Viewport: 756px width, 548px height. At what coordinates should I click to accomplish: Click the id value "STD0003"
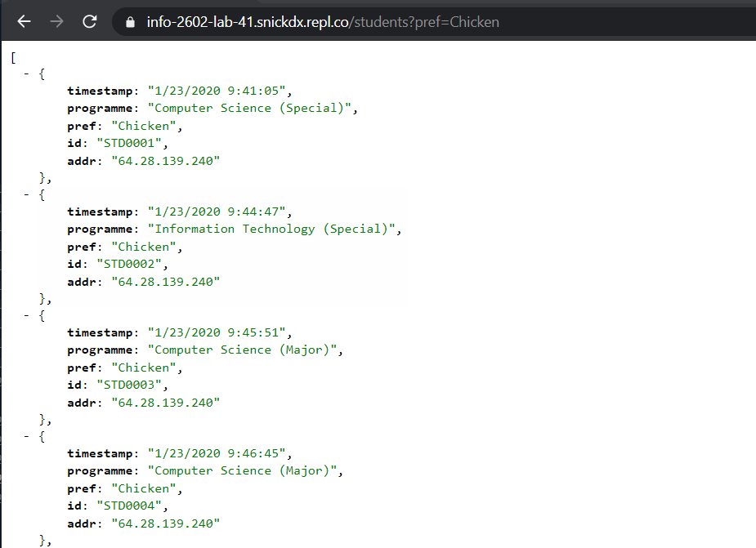129,385
